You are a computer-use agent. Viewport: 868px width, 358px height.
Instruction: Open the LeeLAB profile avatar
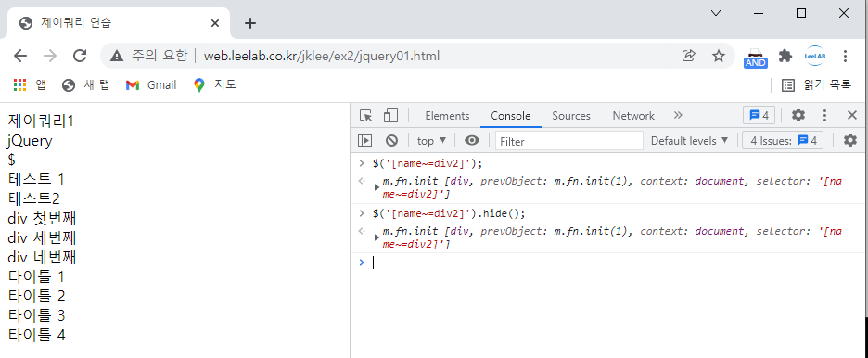tap(815, 56)
